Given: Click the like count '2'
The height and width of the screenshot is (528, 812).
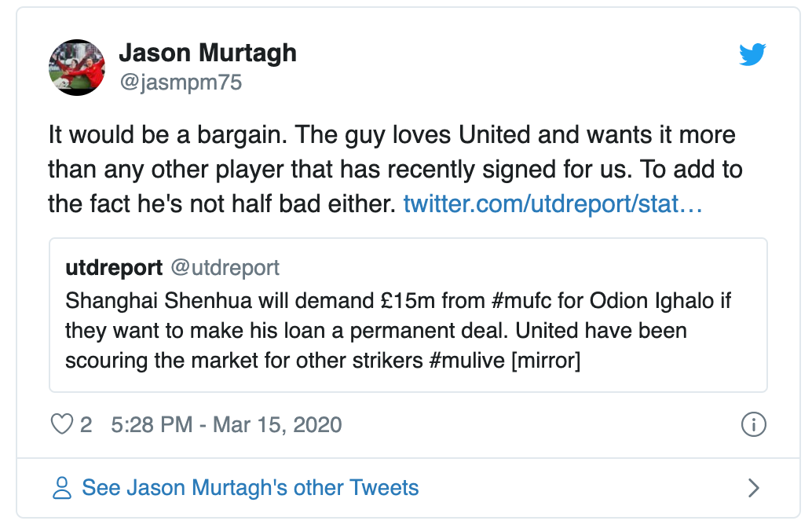Looking at the screenshot, I should 87,424.
